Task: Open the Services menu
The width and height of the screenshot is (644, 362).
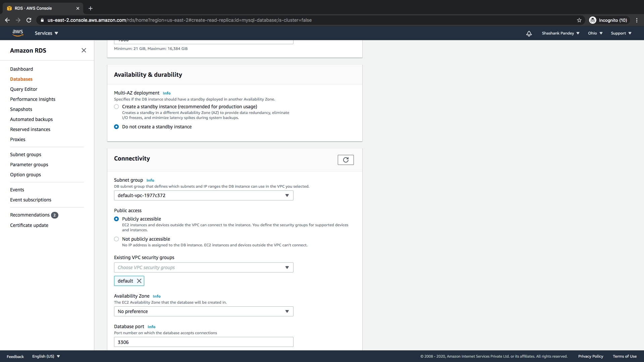Action: (46, 33)
